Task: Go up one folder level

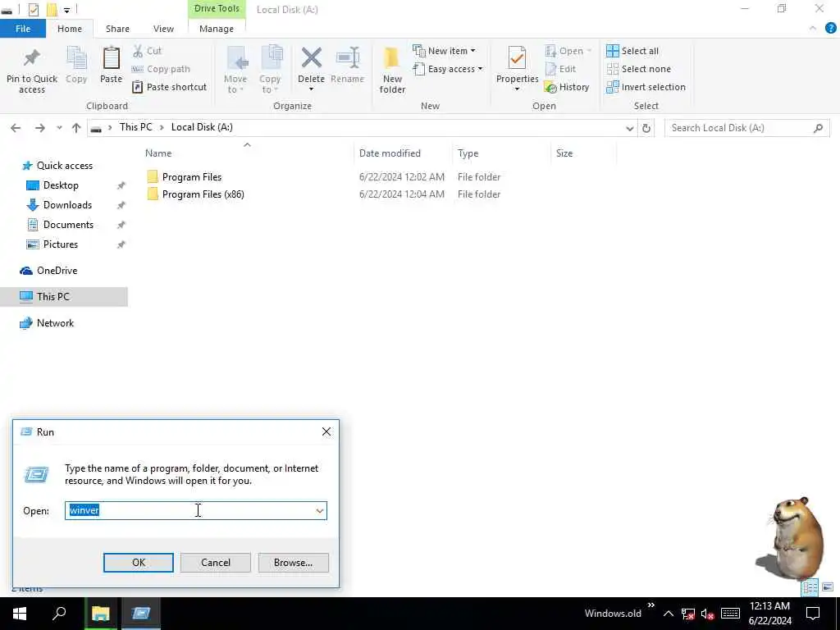Action: [76, 128]
